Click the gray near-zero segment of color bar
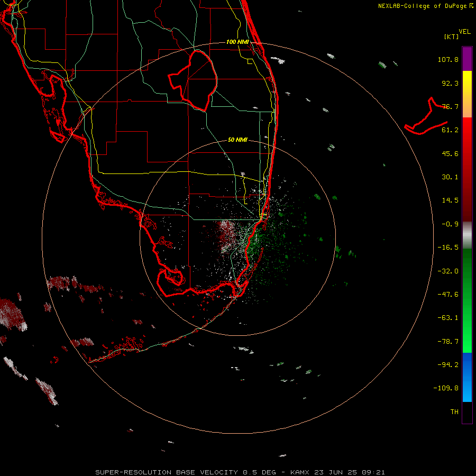 [x=467, y=235]
